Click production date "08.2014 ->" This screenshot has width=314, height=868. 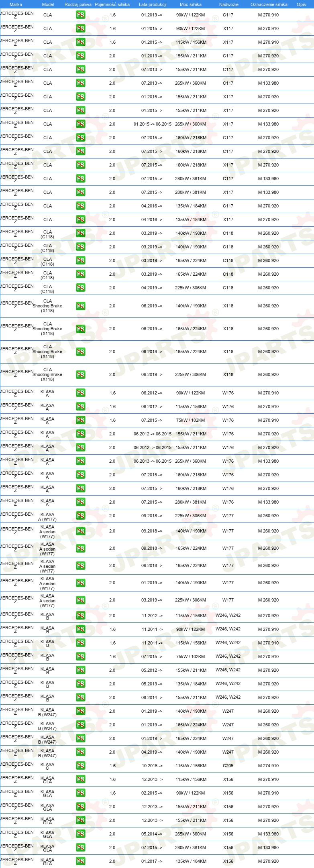[152, 697]
